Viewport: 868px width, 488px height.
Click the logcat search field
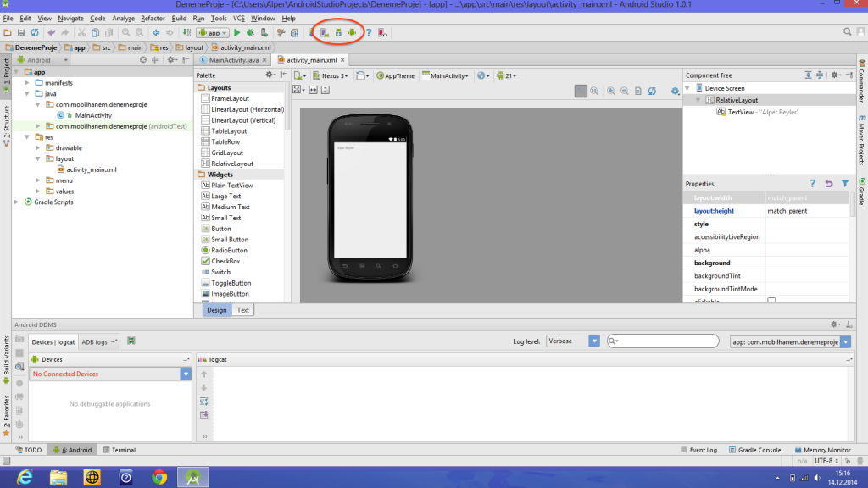pyautogui.click(x=661, y=341)
